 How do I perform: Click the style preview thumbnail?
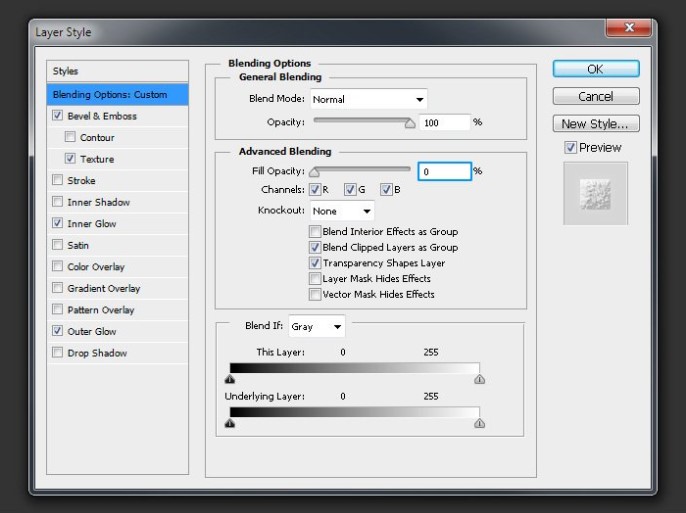pos(596,194)
